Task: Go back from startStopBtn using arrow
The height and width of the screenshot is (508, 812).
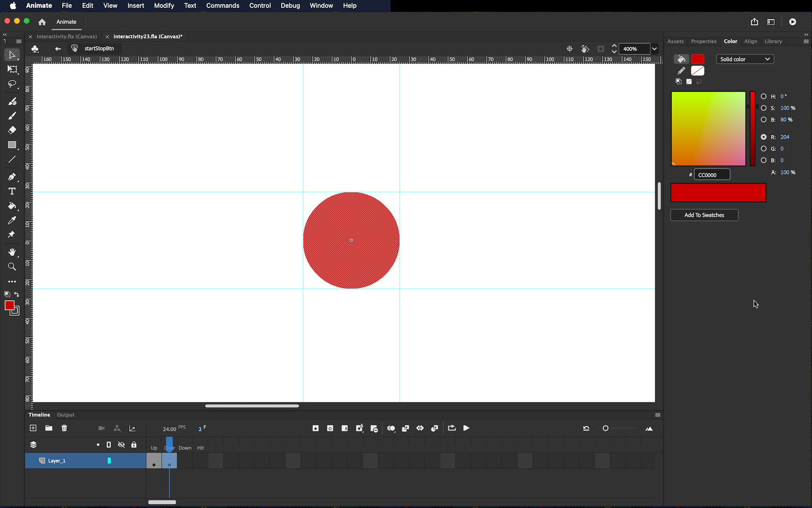Action: (58, 48)
